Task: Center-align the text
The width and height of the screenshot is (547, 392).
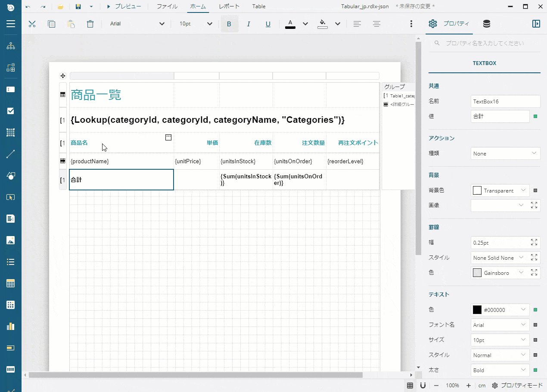Action: point(376,24)
